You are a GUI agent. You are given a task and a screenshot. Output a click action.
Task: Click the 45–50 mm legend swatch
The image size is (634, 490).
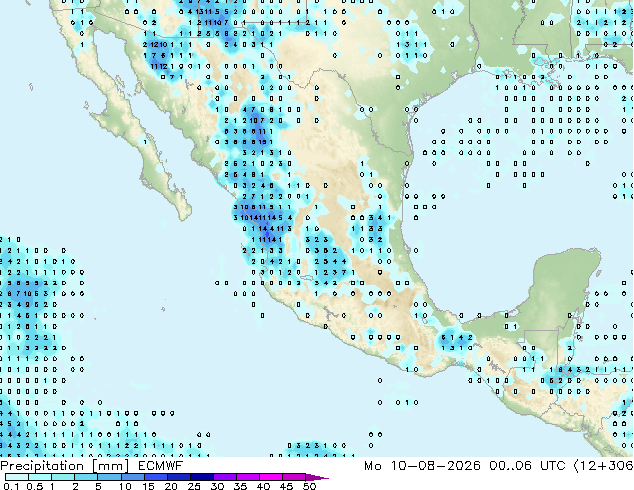293,477
